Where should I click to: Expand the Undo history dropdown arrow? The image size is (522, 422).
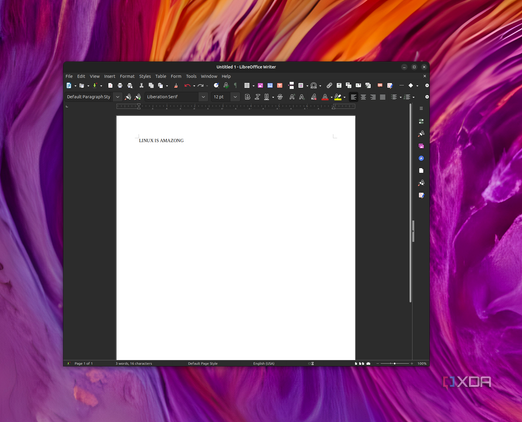click(x=194, y=86)
